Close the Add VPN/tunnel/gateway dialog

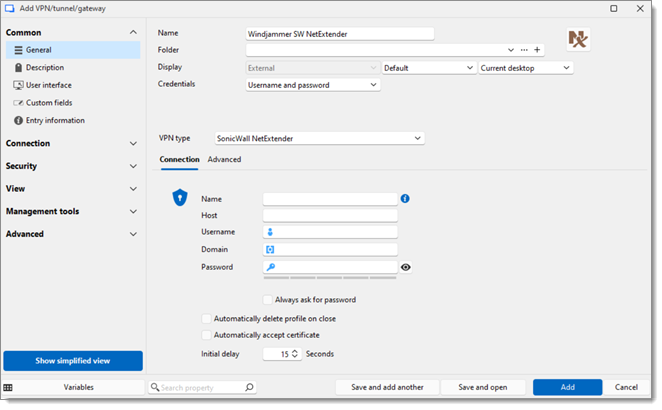(640, 8)
